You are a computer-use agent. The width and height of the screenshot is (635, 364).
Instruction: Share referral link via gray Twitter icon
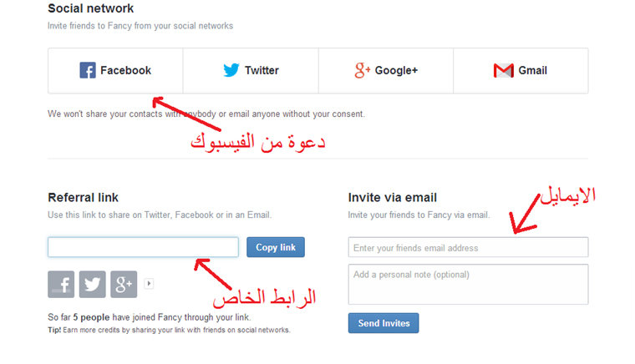[x=92, y=284]
